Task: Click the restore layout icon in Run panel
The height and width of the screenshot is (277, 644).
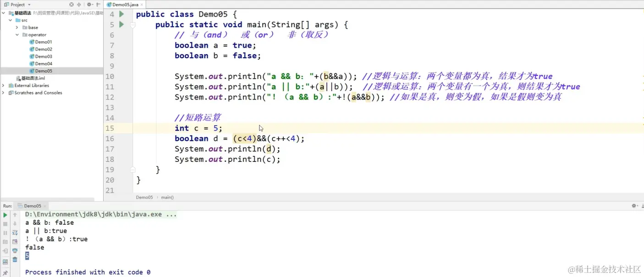Action: tap(5, 262)
